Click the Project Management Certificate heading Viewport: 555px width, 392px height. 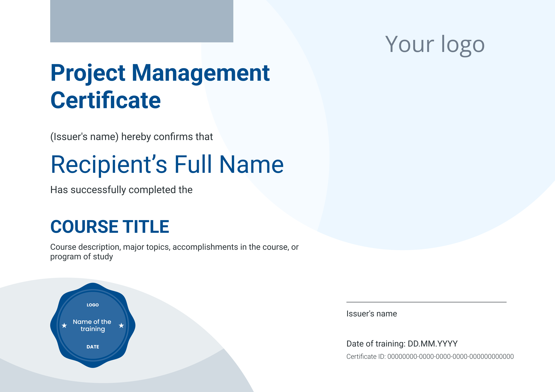point(160,86)
